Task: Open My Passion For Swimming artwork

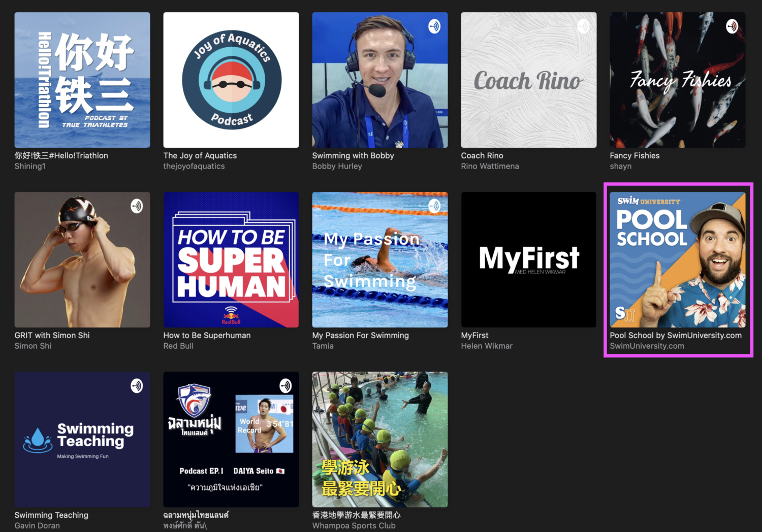Action: 380,260
